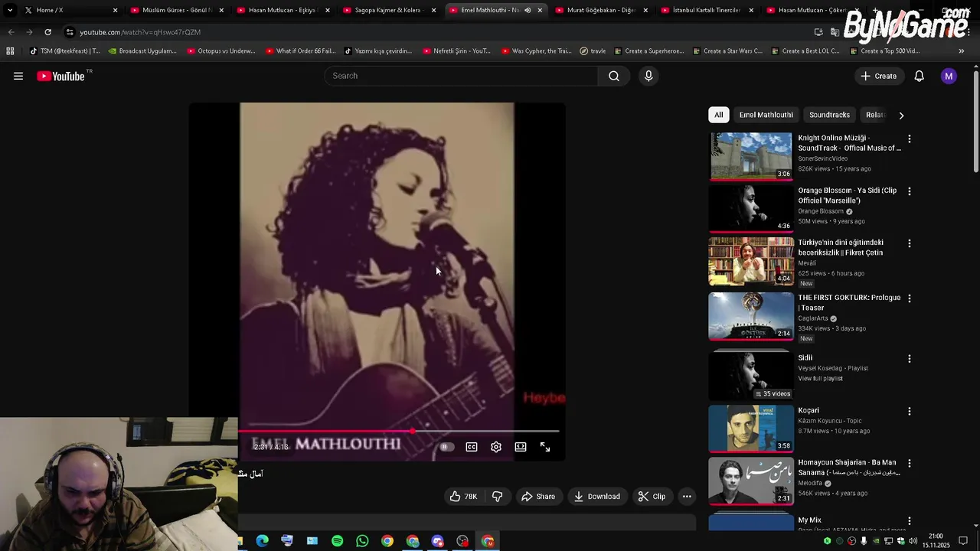Open options for the Türkiye'nin dini eğitimdeki video

910,243
